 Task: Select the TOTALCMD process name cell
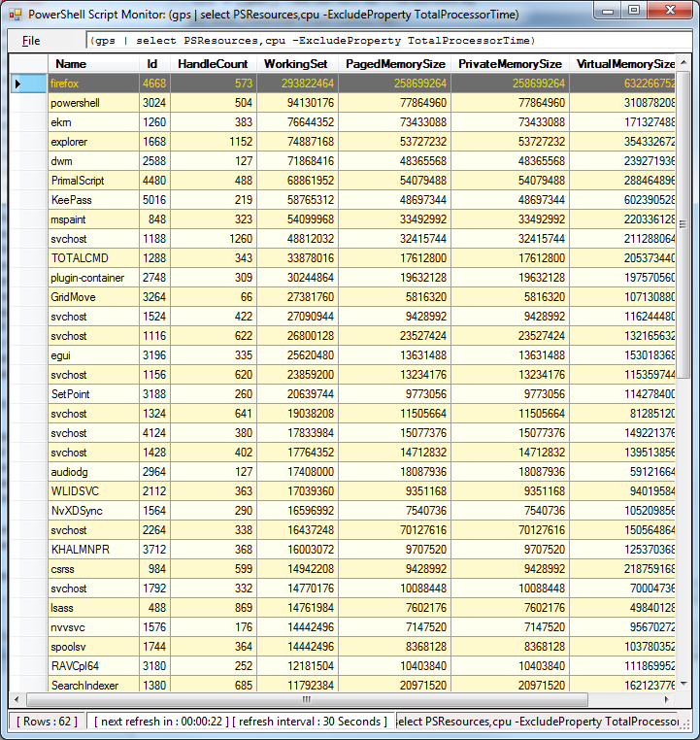pos(93,258)
